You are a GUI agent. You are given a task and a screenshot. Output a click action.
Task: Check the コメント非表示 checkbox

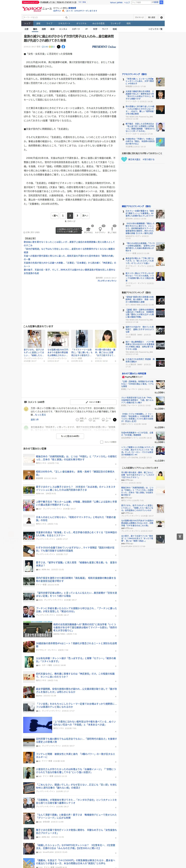click(102, 442)
